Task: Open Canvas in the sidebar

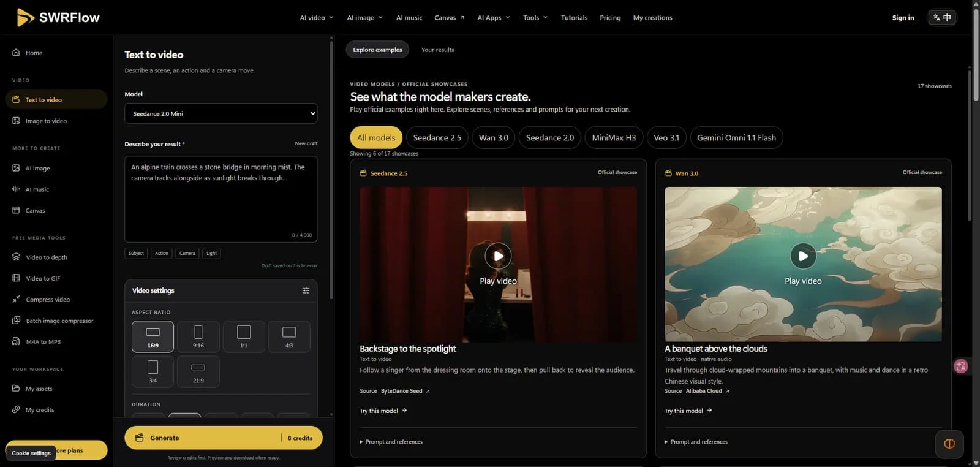Action: 56,210
